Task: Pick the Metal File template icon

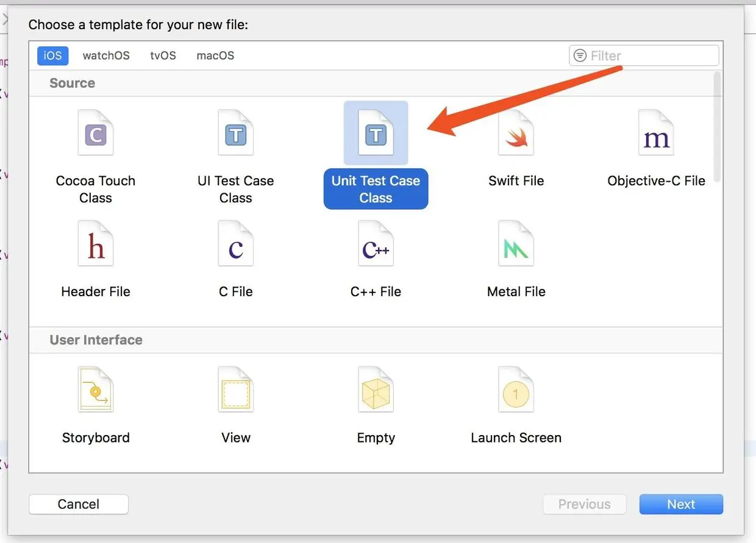Action: (516, 244)
